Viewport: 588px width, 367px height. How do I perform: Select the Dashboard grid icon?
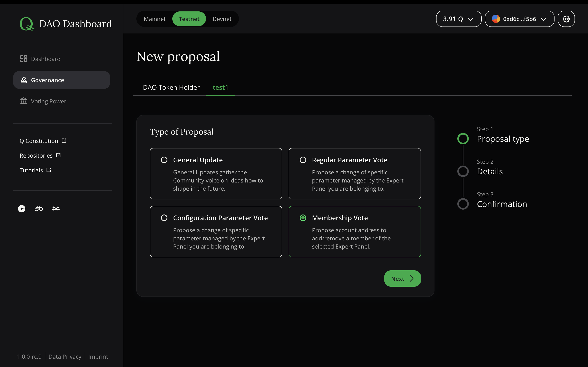(24, 59)
